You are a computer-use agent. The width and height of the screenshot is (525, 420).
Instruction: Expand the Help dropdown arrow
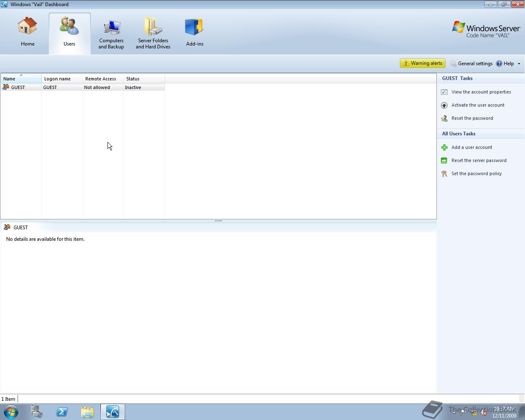pos(519,64)
